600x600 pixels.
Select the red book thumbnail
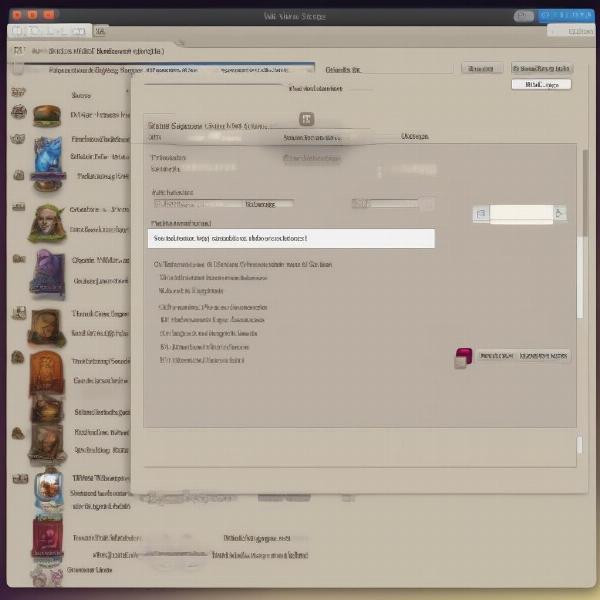pyautogui.click(x=47, y=538)
